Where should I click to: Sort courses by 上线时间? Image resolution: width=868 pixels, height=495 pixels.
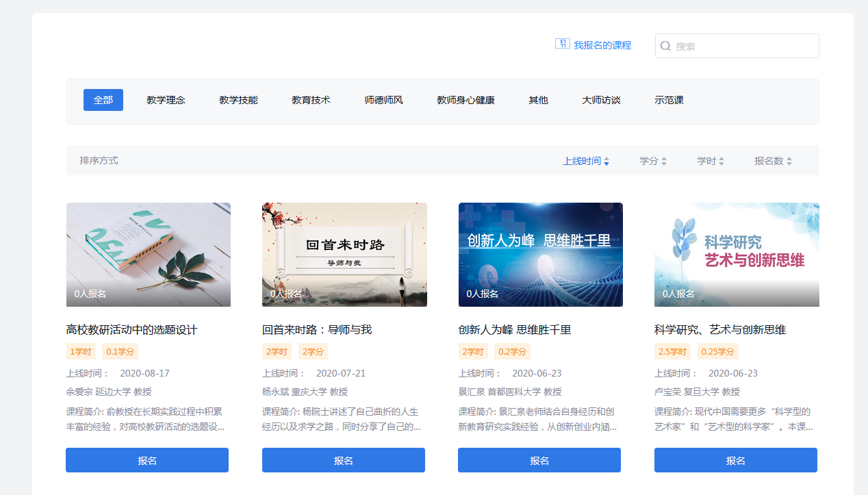coord(586,161)
